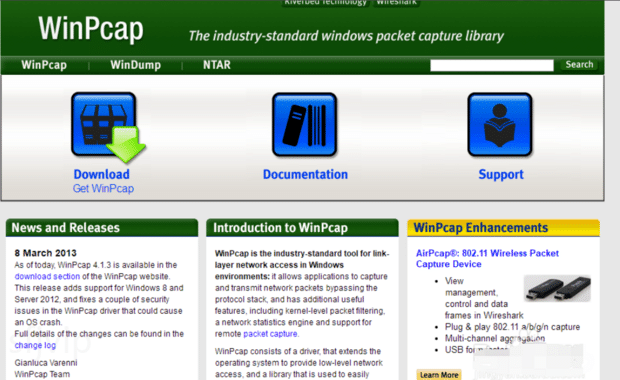Follow the packet capture link

[270, 334]
